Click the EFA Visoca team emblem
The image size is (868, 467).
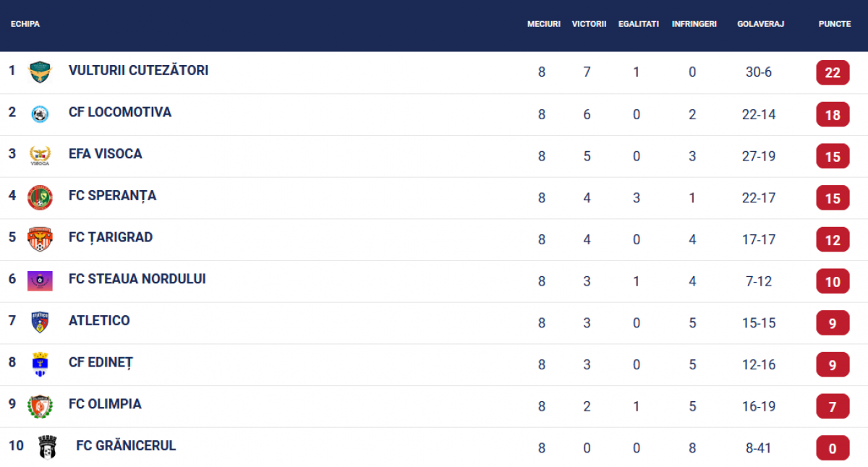40,155
